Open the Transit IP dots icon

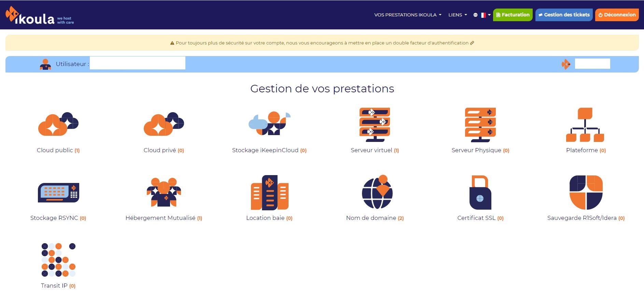point(58,260)
